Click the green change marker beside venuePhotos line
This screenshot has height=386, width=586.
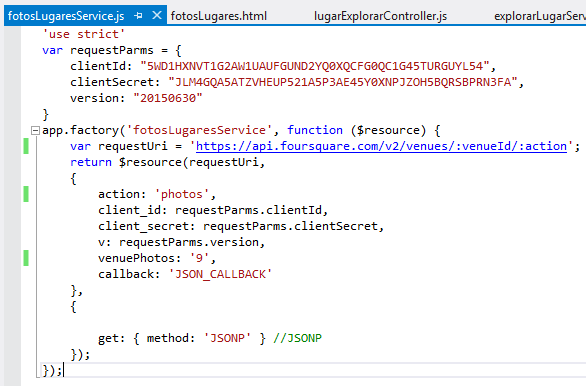[26, 258]
